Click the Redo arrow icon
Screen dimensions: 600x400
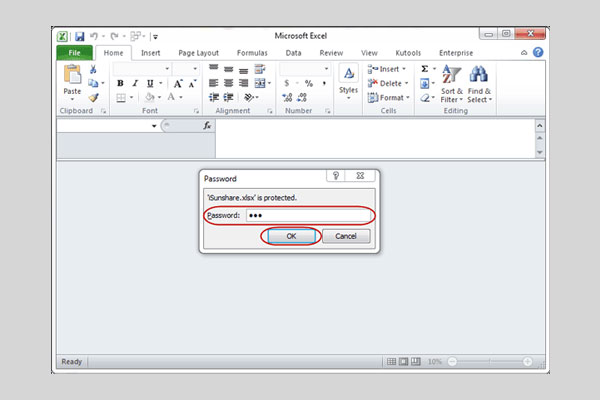click(x=114, y=36)
